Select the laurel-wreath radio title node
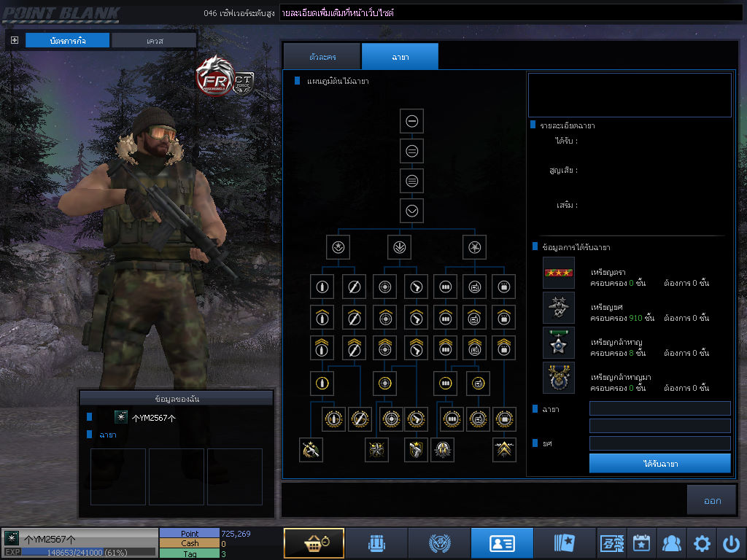The height and width of the screenshot is (560, 747). point(478,419)
